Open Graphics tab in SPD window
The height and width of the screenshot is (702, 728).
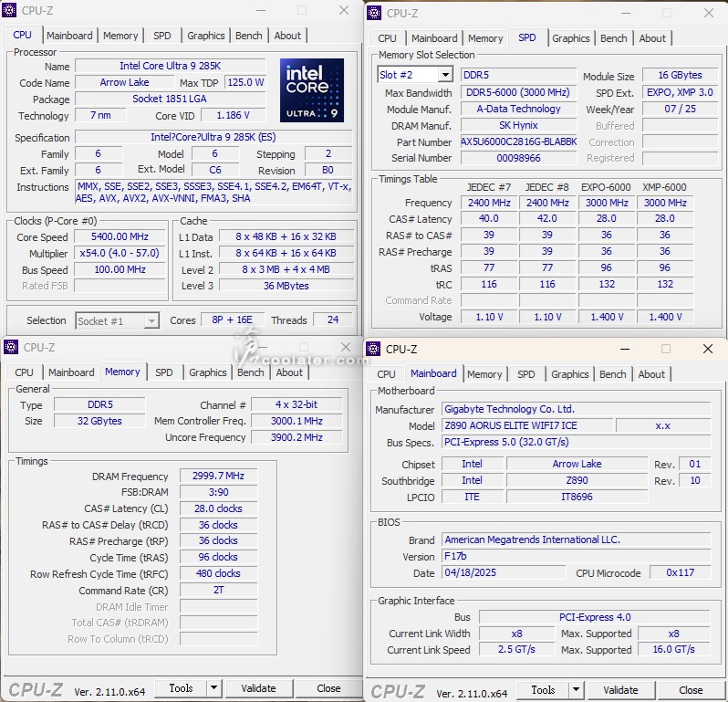[x=571, y=38]
